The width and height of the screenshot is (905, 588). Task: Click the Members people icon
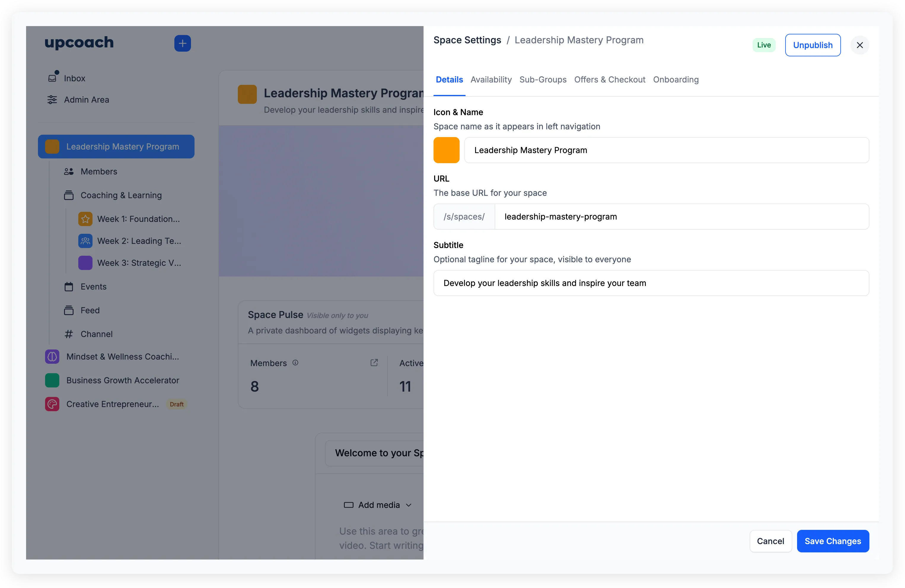coord(69,171)
